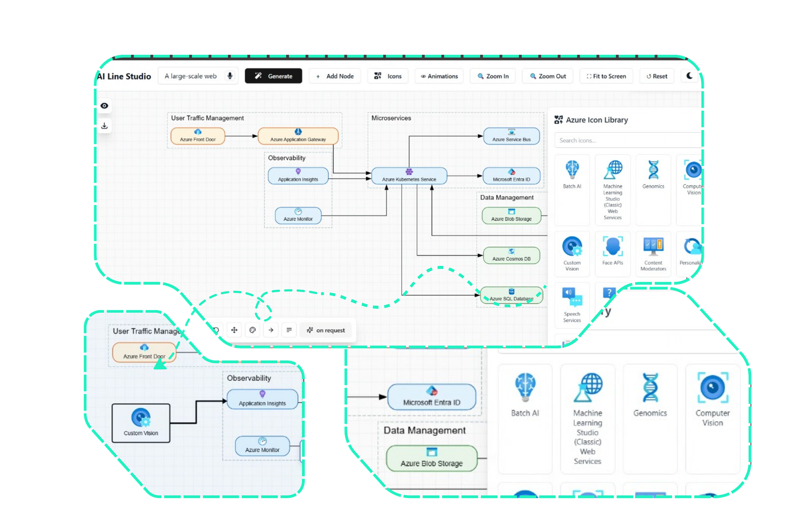Click the undo icon on the canvas toolbar
Viewport: 798px width, 532px height.
coord(216,330)
